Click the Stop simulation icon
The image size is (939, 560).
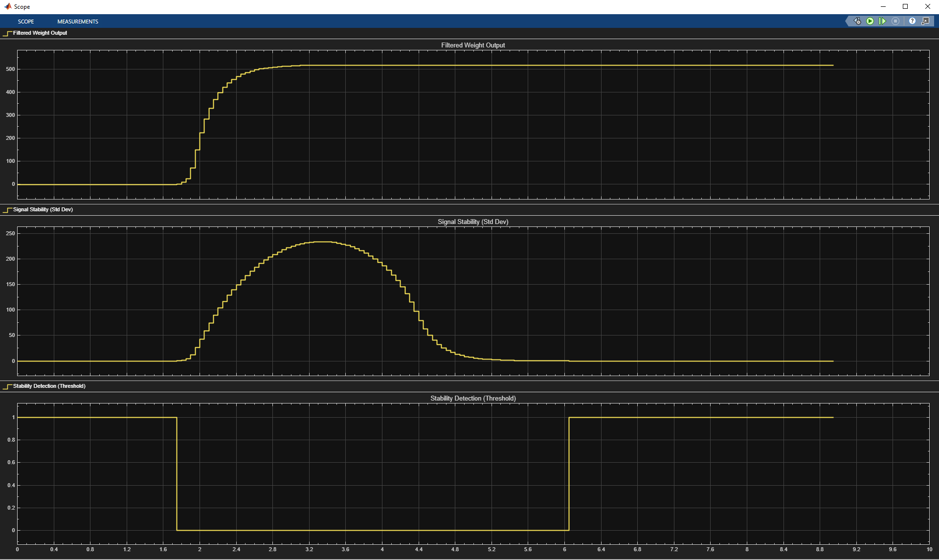tap(895, 21)
